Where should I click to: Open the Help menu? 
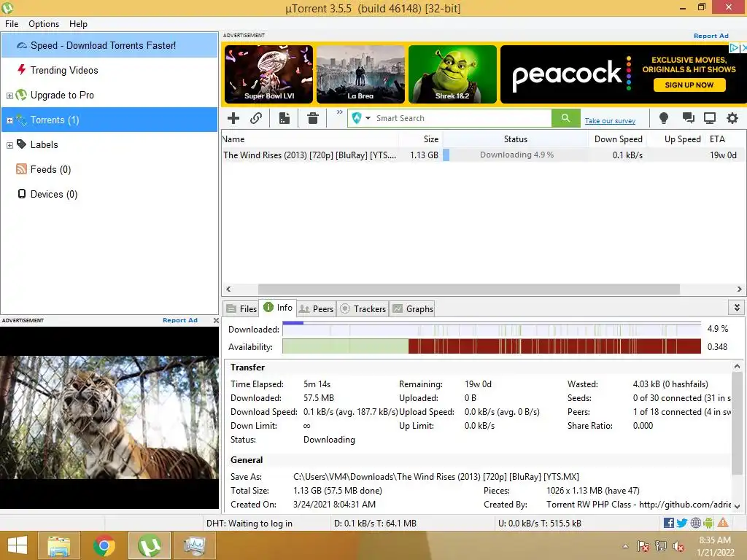(x=78, y=24)
